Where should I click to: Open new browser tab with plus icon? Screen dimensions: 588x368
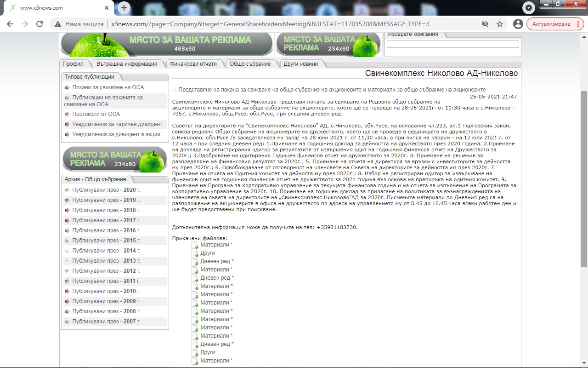[124, 8]
